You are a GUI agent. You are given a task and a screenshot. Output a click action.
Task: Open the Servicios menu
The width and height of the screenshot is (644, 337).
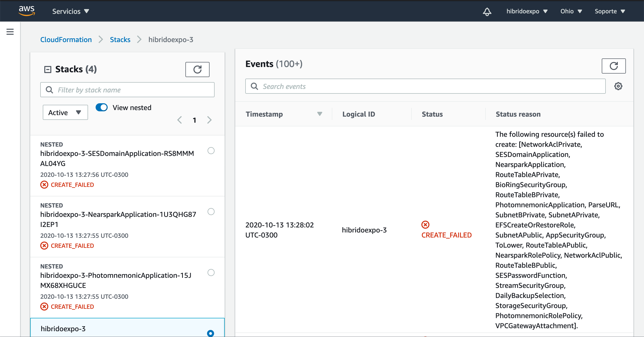pyautogui.click(x=70, y=11)
